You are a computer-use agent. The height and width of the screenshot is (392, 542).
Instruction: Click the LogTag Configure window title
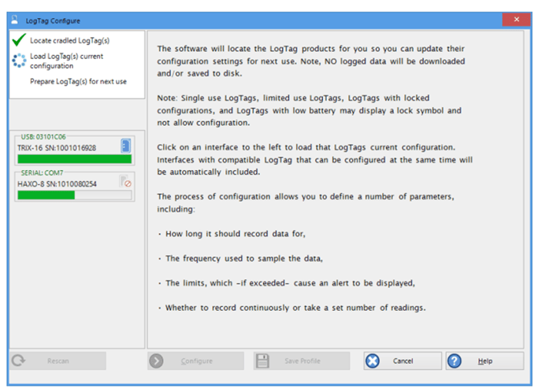53,20
